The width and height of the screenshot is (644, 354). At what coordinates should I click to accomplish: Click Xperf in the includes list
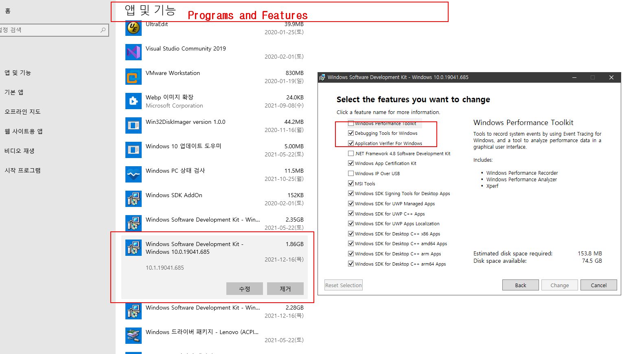(492, 186)
